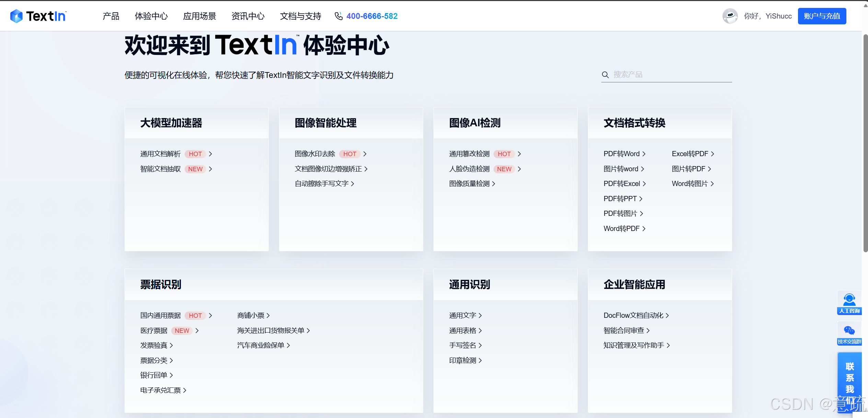The image size is (868, 418).
Task: Open the 产品 menu
Action: pos(111,16)
